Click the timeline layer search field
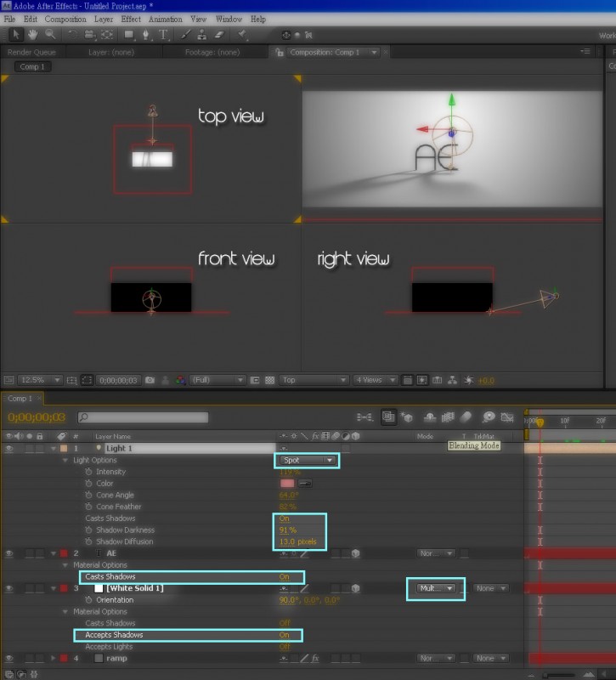Screen dimensions: 616x680 click(143, 417)
